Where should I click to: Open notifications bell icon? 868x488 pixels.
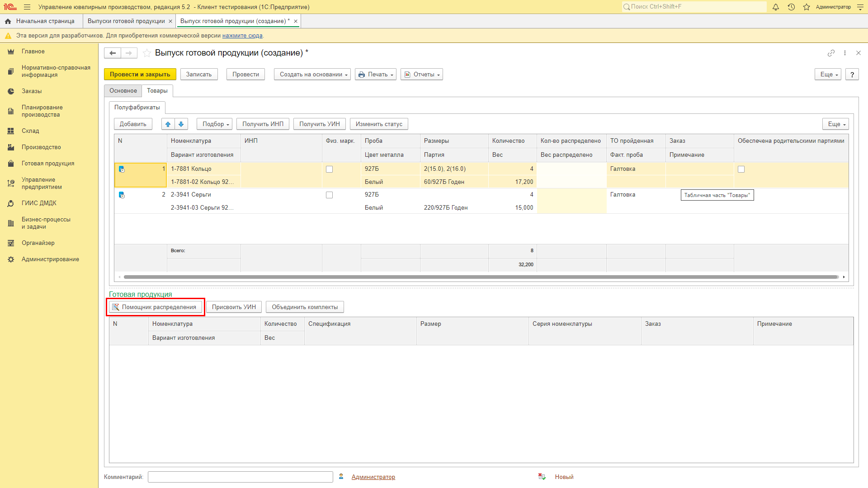(776, 7)
